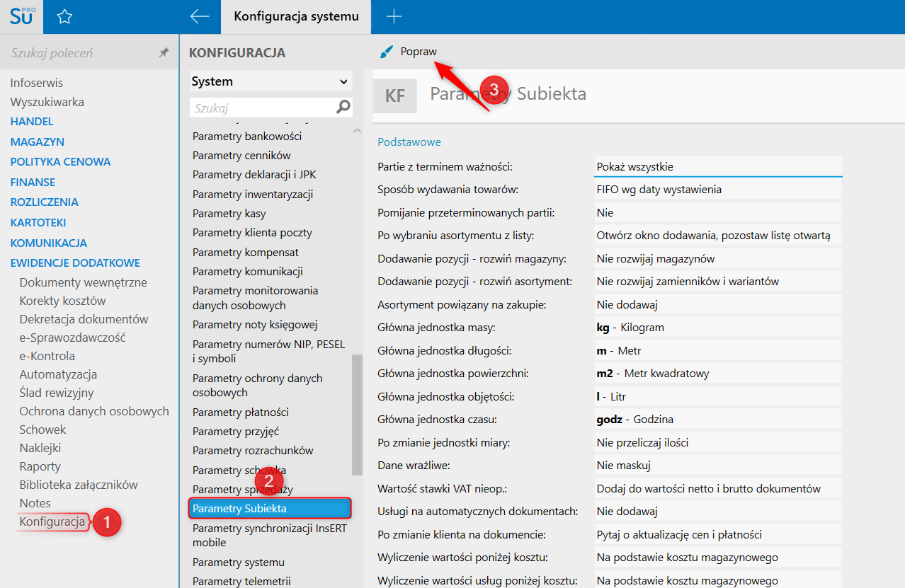Viewport: 905px width, 588px height.
Task: Click the Nie maskuj value
Action: coord(718,465)
